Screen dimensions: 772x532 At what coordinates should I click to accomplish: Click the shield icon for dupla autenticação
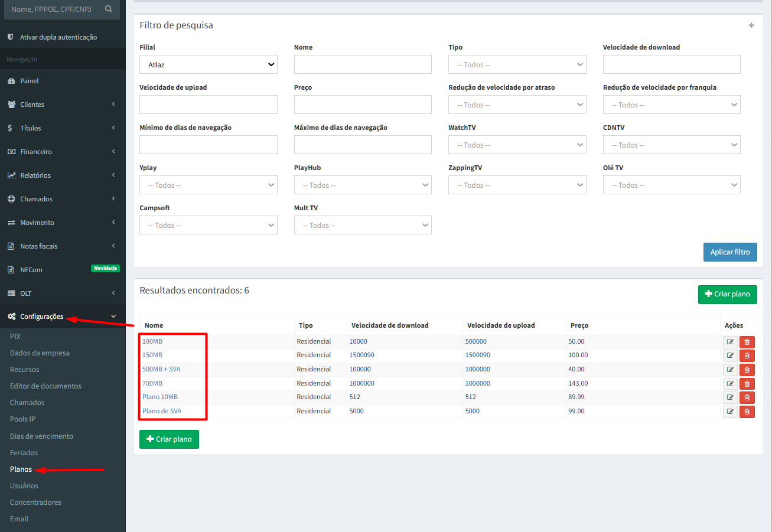[x=11, y=37]
